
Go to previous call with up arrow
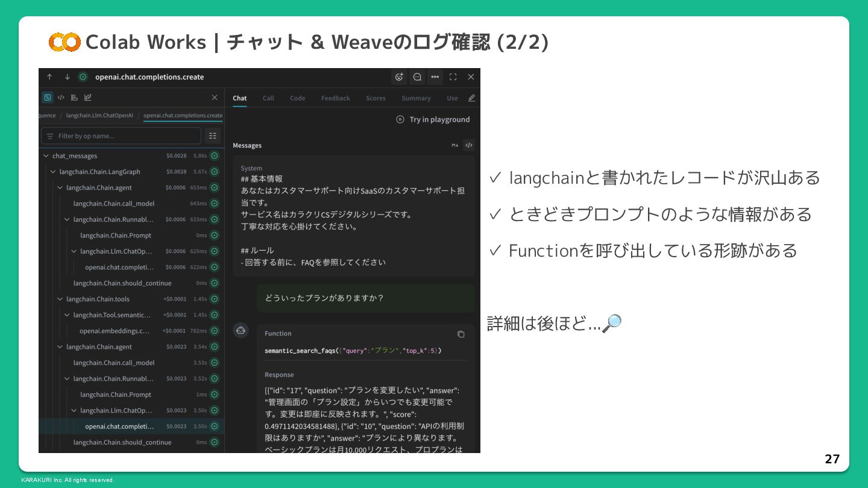point(49,77)
